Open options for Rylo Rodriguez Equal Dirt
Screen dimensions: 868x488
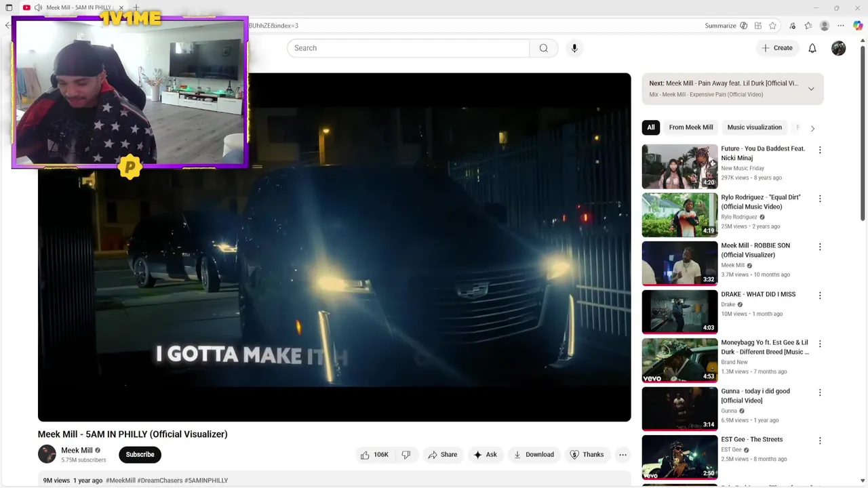coord(820,199)
